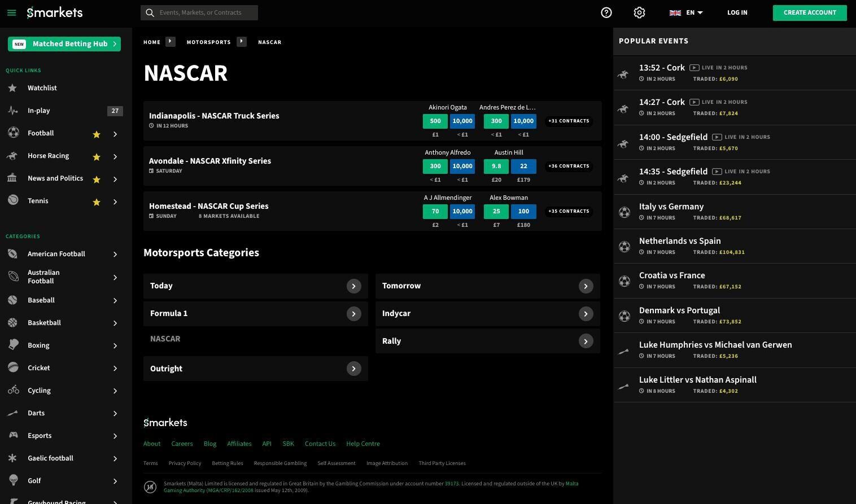Click the News and Politics building icon
The height and width of the screenshot is (504, 856).
tap(12, 178)
